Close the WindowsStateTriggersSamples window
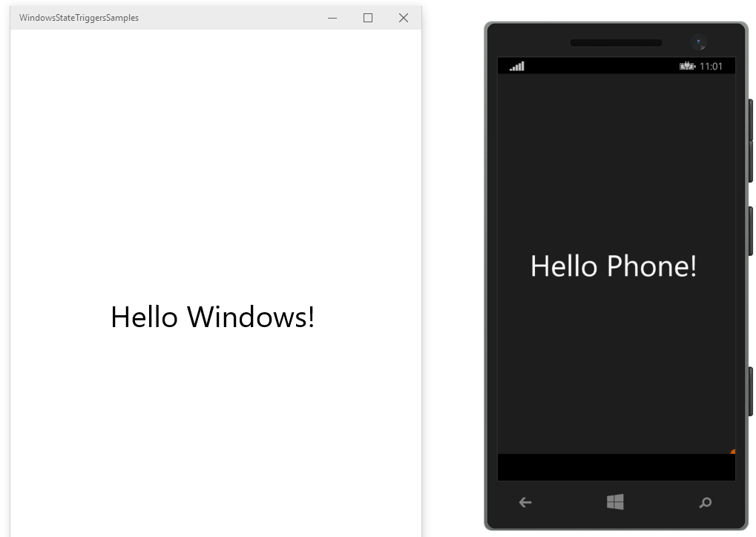This screenshot has height=537, width=756. click(x=404, y=18)
